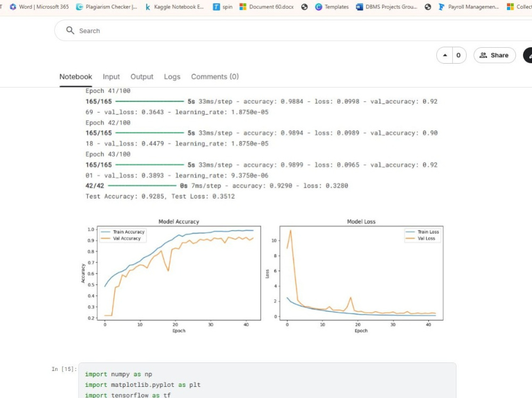Click the 'In [15]:' cell label
The width and height of the screenshot is (532, 398).
pyautogui.click(x=64, y=369)
